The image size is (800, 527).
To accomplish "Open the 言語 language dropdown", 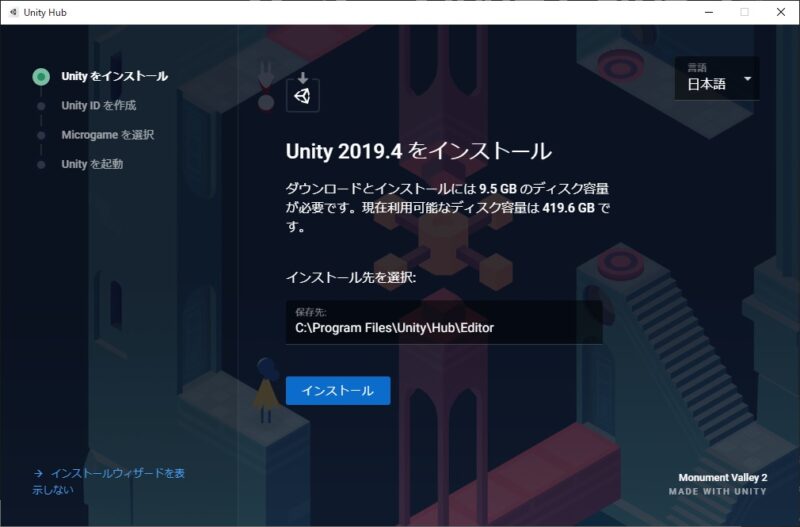I will pos(717,78).
